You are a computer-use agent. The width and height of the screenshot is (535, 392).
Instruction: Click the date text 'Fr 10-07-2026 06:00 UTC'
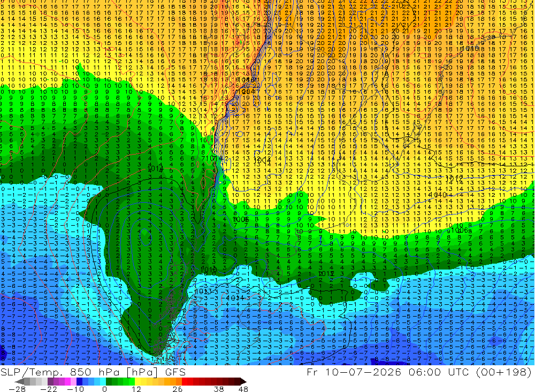pyautogui.click(x=389, y=372)
